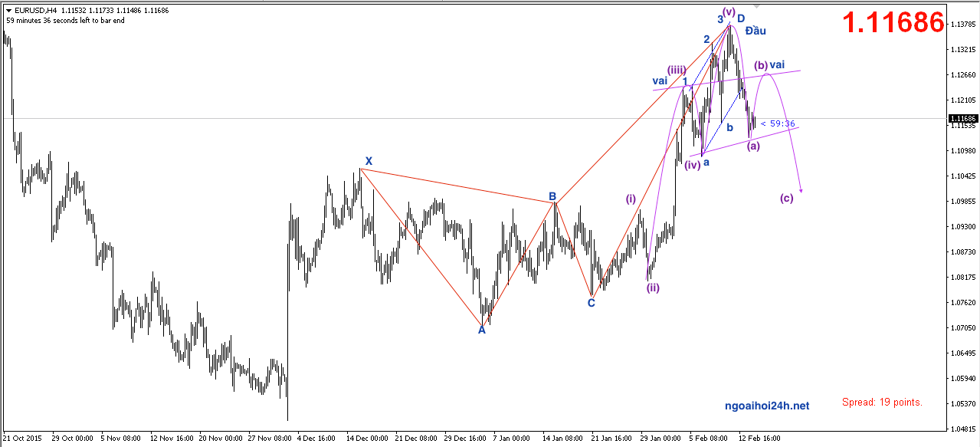
Task: Select the 'Đầu' head pattern label
Action: click(x=755, y=31)
